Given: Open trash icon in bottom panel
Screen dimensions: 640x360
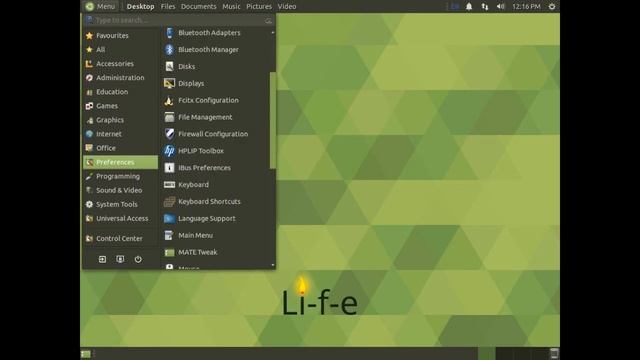Looking at the screenshot, I should [554, 353].
